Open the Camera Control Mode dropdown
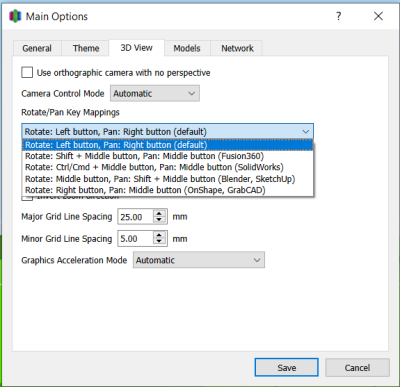Viewport: 400px width, 387px height. point(155,93)
